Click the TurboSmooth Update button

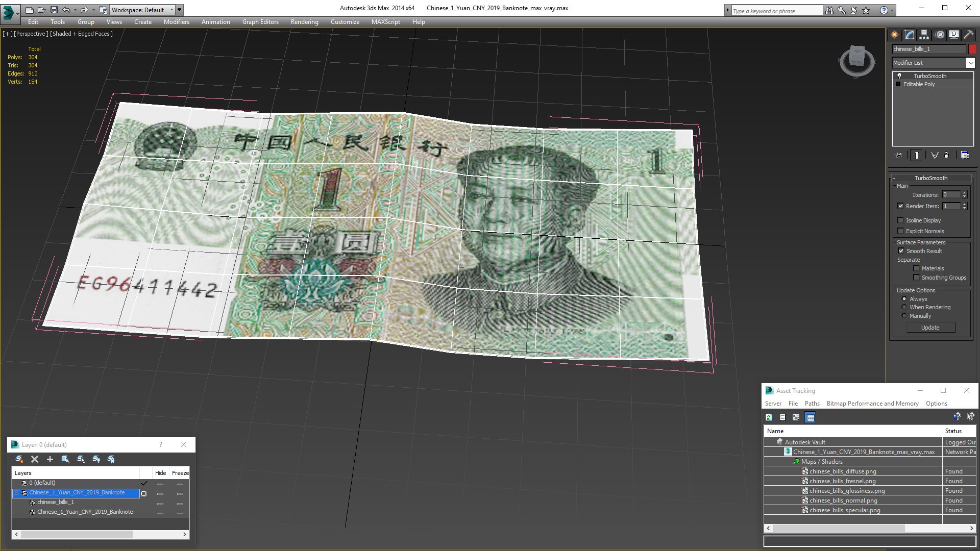[x=930, y=328]
